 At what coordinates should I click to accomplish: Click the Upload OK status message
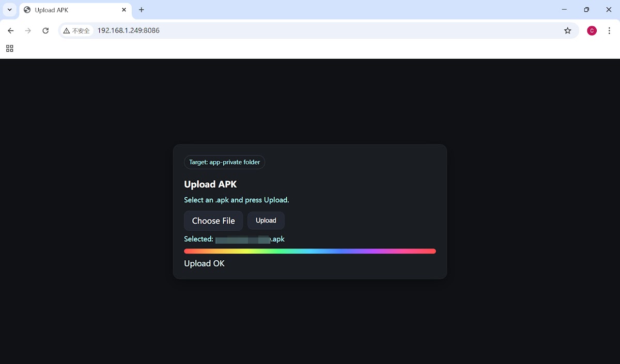pyautogui.click(x=204, y=263)
